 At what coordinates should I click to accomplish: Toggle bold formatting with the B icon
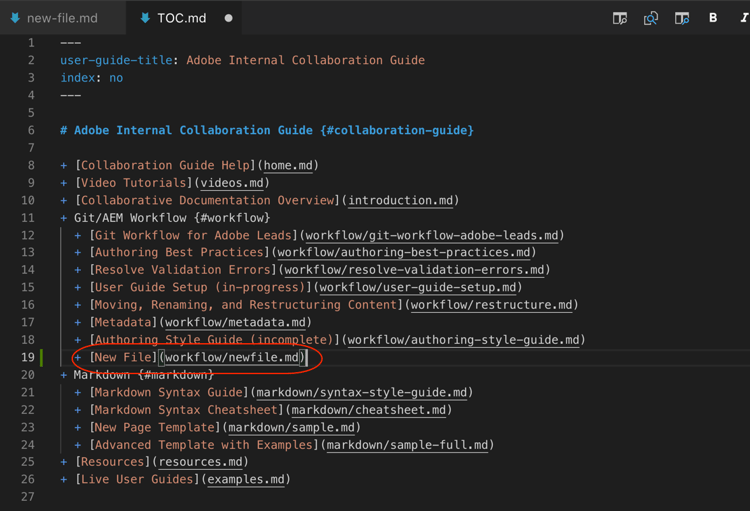(713, 18)
